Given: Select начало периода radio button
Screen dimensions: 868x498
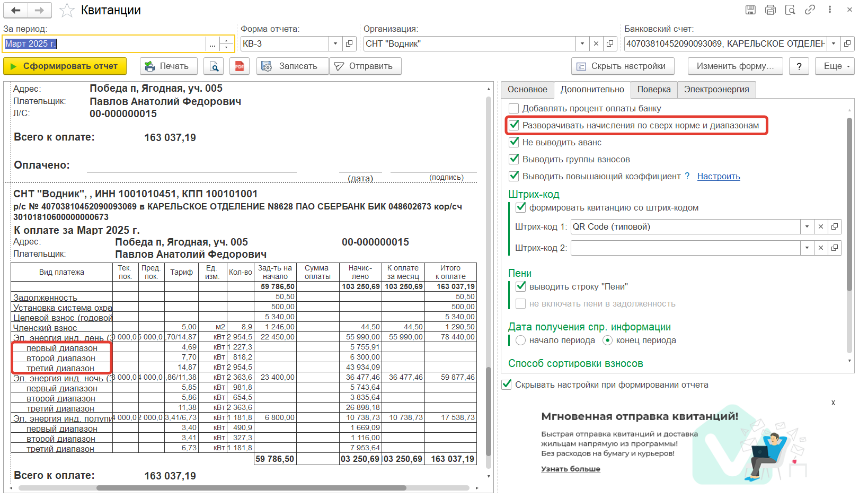Looking at the screenshot, I should coord(520,340).
